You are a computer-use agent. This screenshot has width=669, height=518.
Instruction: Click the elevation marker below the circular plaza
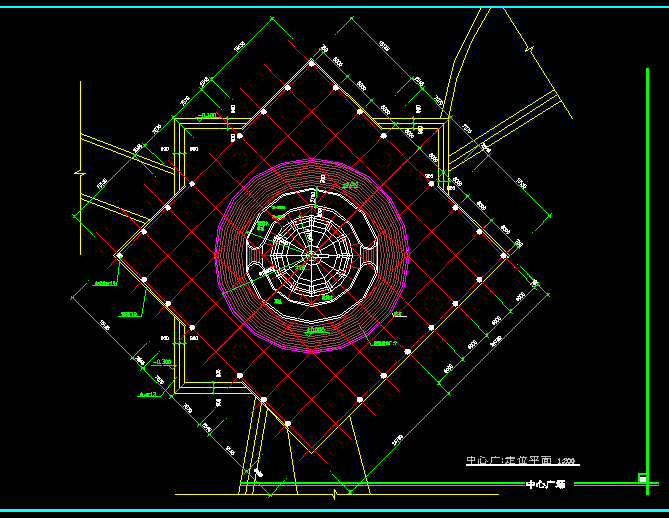click(x=316, y=329)
